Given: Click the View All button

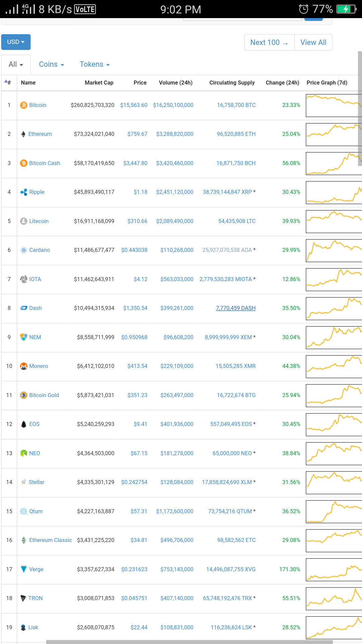Looking at the screenshot, I should pos(313,43).
